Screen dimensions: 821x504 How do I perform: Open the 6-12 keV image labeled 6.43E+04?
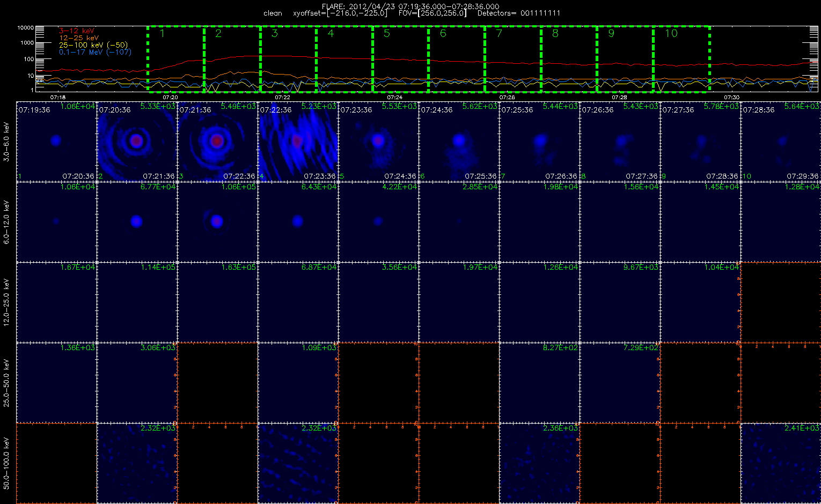298,221
